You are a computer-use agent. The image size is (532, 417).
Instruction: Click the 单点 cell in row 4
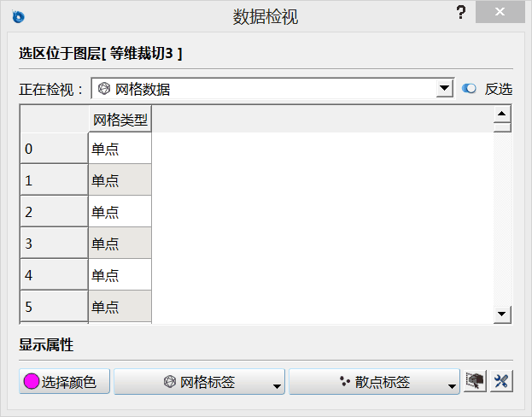point(120,274)
